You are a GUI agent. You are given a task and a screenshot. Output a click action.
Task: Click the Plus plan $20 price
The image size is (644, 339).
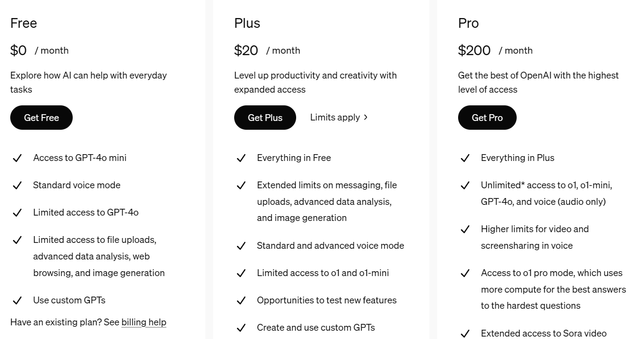tap(246, 50)
